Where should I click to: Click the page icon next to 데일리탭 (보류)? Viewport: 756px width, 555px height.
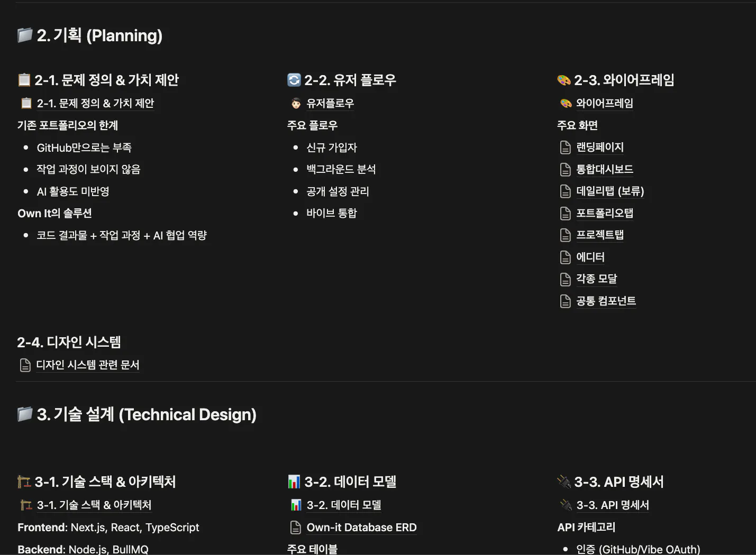point(566,191)
